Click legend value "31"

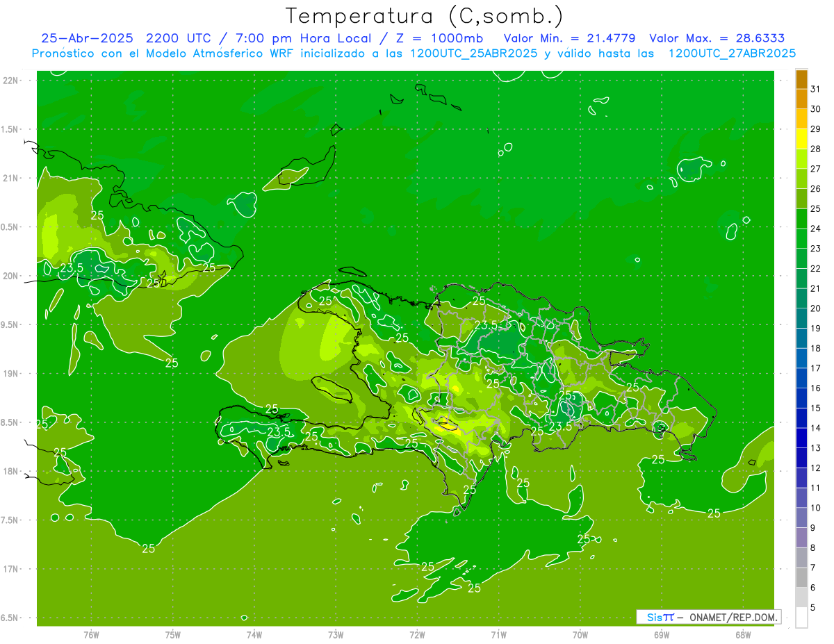tap(816, 90)
